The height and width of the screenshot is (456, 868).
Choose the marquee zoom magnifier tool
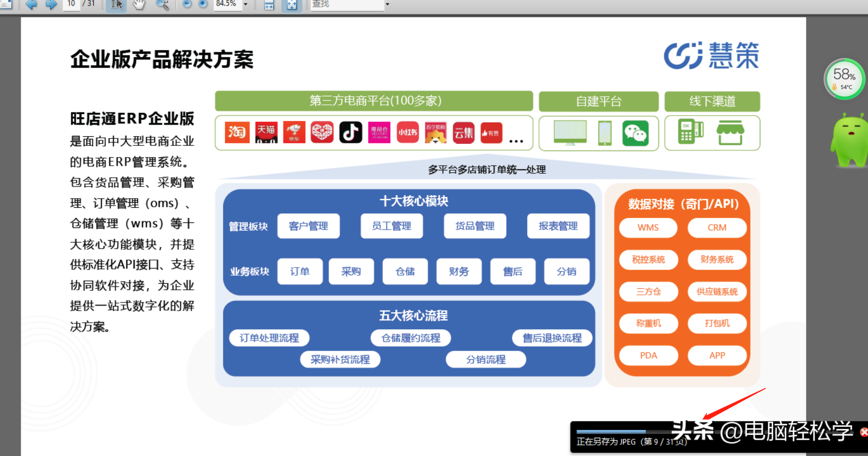[162, 5]
